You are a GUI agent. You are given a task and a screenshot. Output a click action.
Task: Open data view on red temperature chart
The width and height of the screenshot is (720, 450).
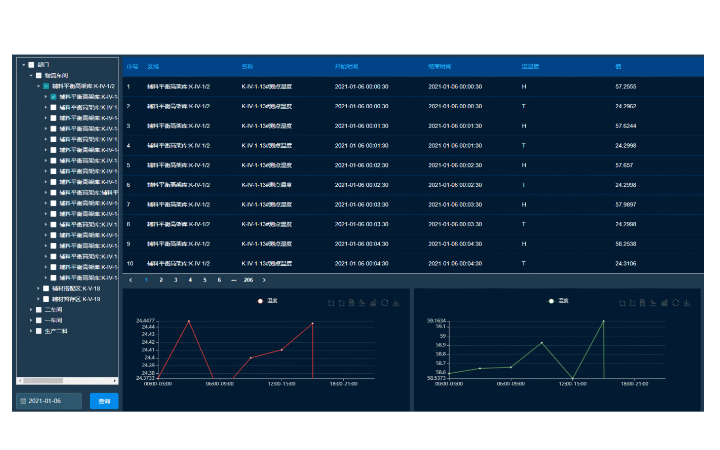[351, 303]
